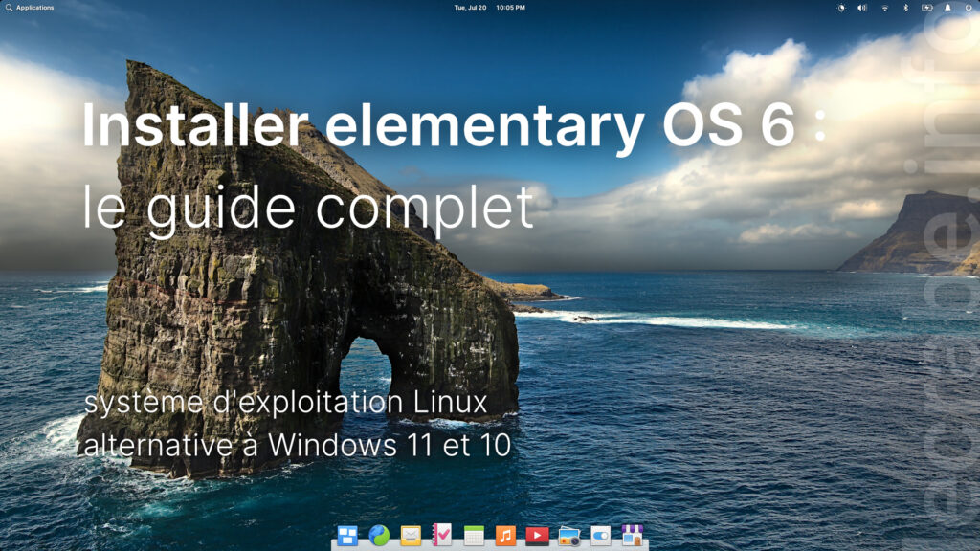Image resolution: width=980 pixels, height=551 pixels.
Task: Open the sound volume indicator
Action: point(862,8)
